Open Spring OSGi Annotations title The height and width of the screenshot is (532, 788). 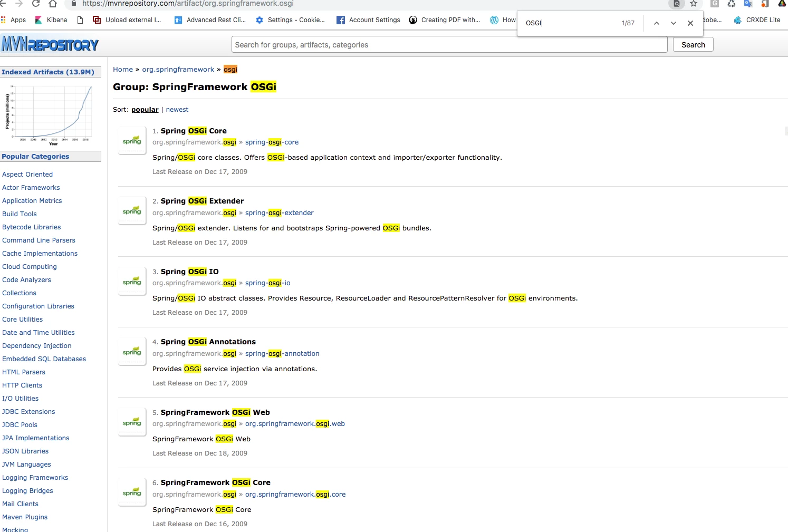208,342
